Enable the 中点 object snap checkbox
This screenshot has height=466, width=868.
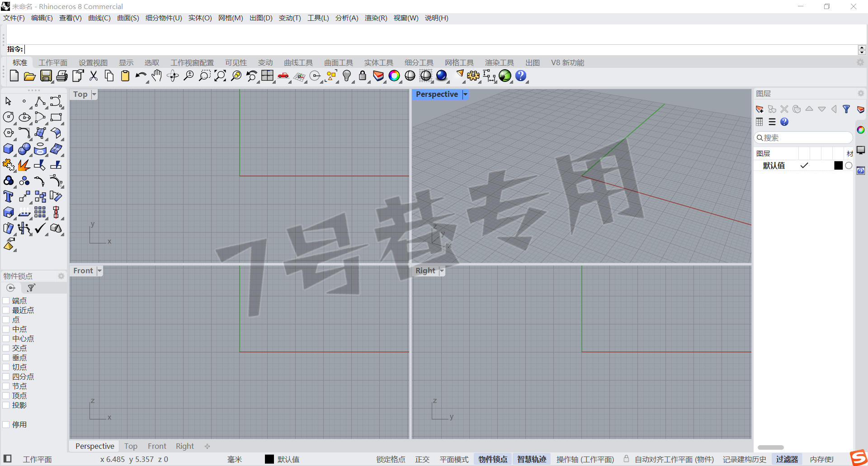pos(6,329)
